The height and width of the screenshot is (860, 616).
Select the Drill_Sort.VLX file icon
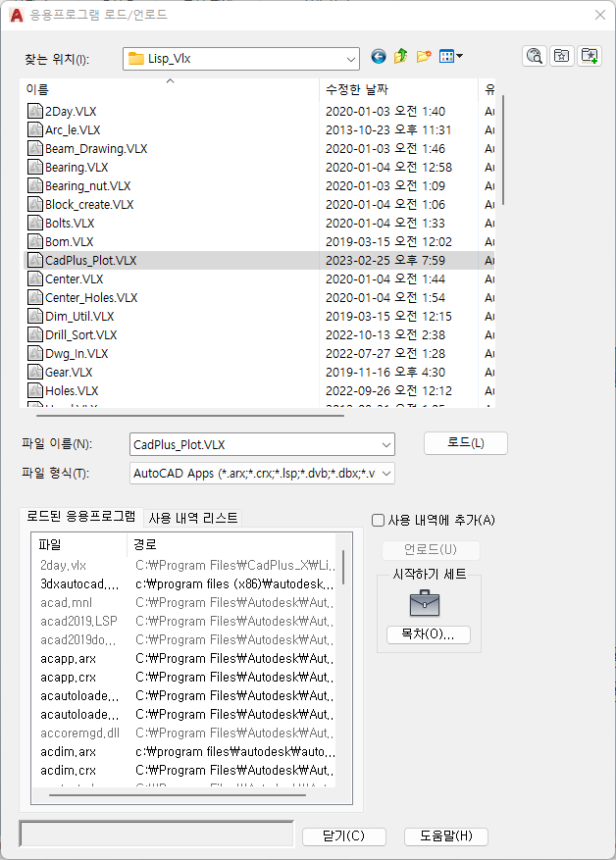pyautogui.click(x=35, y=334)
